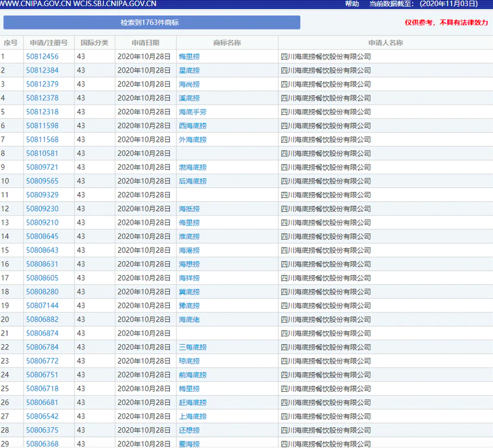Open application number 50806874

coord(42,333)
